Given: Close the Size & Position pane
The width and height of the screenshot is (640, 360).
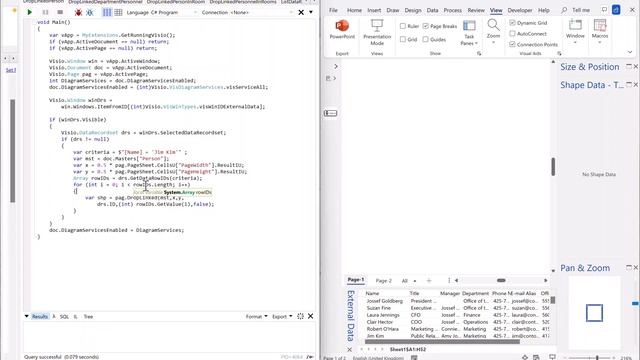Looking at the screenshot, I should click(636, 66).
